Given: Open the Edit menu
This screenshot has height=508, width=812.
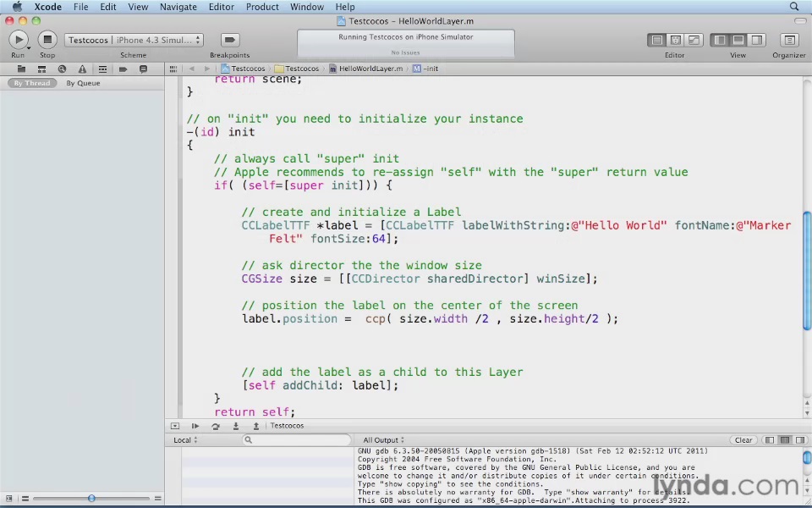Looking at the screenshot, I should (108, 7).
